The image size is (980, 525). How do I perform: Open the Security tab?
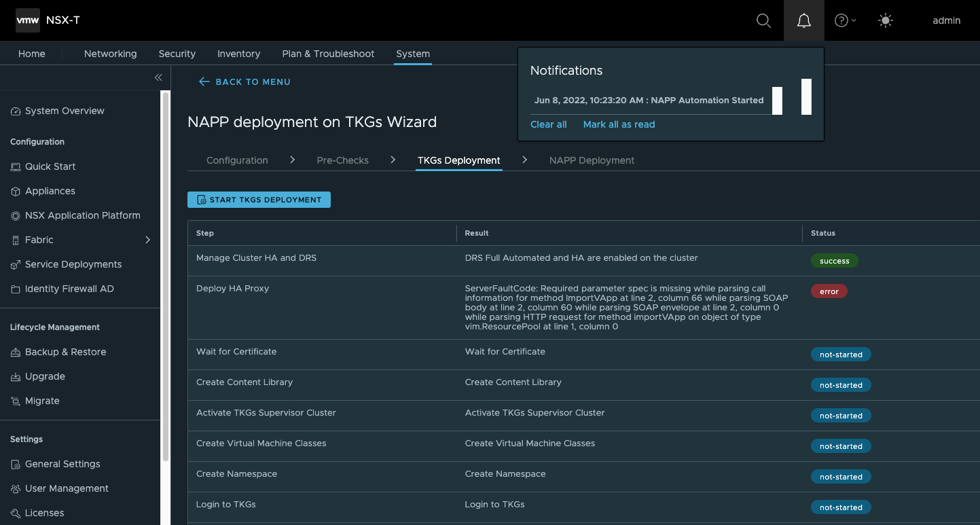point(177,54)
